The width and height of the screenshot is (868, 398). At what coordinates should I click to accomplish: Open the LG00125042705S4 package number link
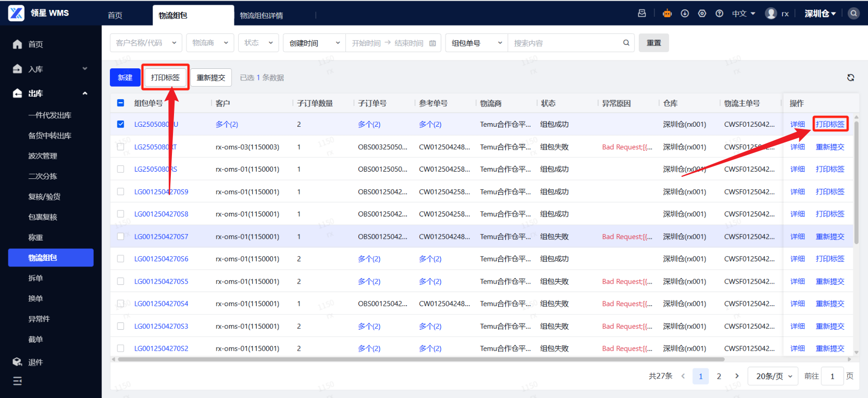point(162,304)
